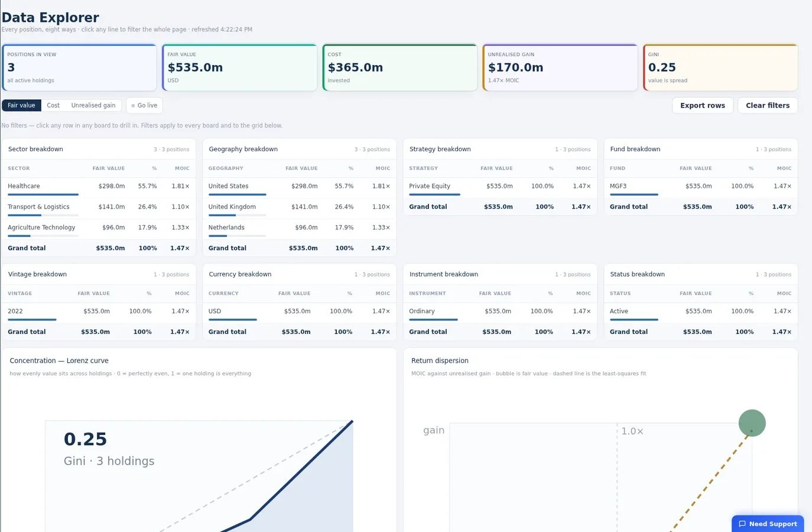This screenshot has width=812, height=532.
Task: Open the Fair value $535.0m summary card
Action: tap(239, 67)
